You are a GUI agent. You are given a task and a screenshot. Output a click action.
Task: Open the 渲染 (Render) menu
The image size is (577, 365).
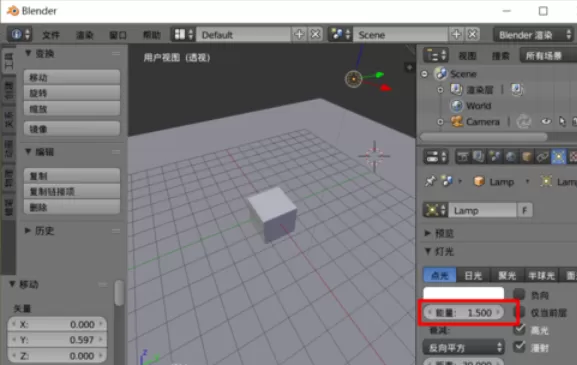click(85, 35)
